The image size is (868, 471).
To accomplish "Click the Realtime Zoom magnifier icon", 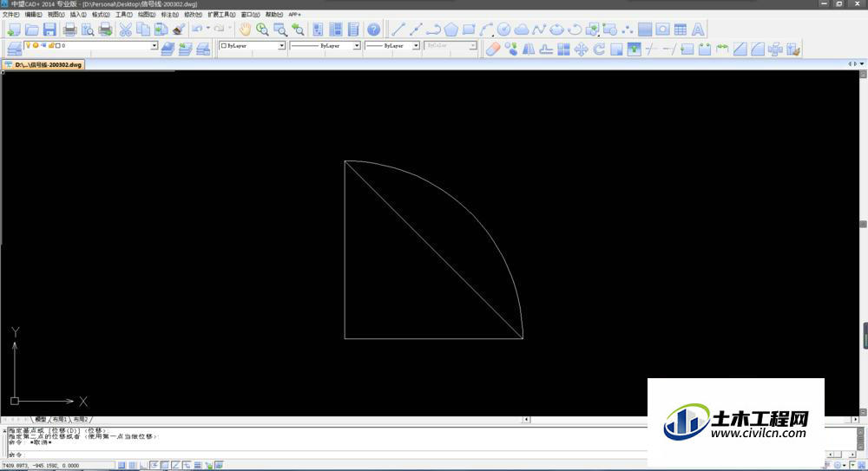I will [262, 29].
